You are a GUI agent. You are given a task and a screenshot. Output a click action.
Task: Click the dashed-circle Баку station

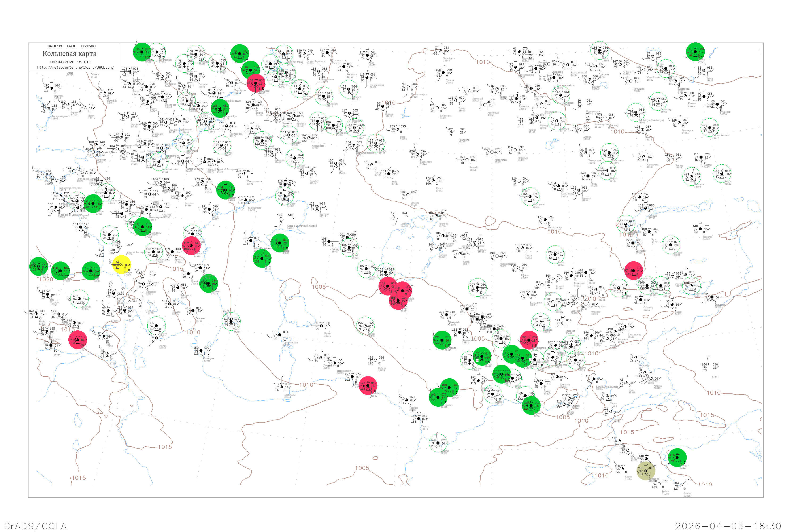[x=231, y=321]
